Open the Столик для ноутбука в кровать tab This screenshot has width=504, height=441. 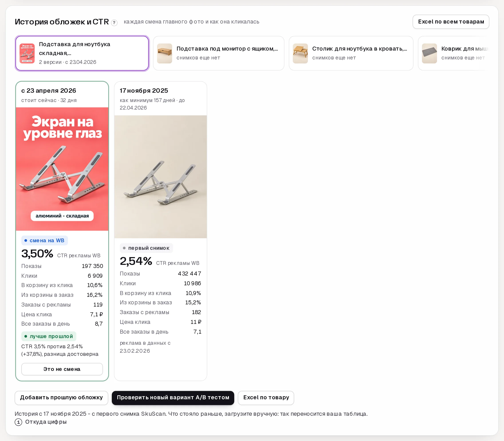point(351,53)
